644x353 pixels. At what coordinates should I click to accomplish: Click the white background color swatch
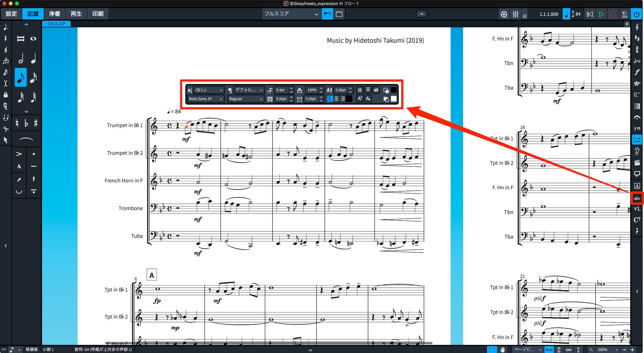coord(393,99)
